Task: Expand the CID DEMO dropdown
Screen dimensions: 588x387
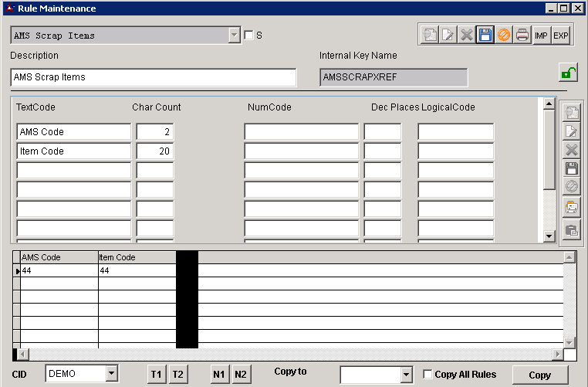Action: tap(112, 374)
